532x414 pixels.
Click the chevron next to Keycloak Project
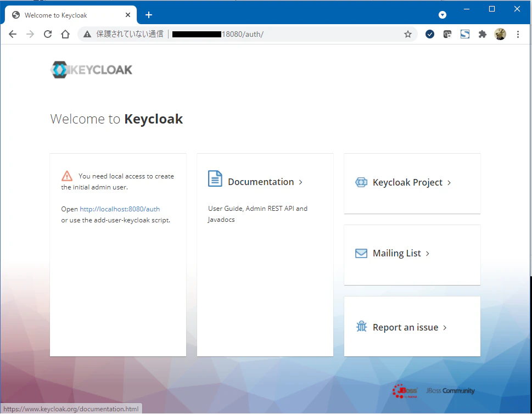click(449, 183)
